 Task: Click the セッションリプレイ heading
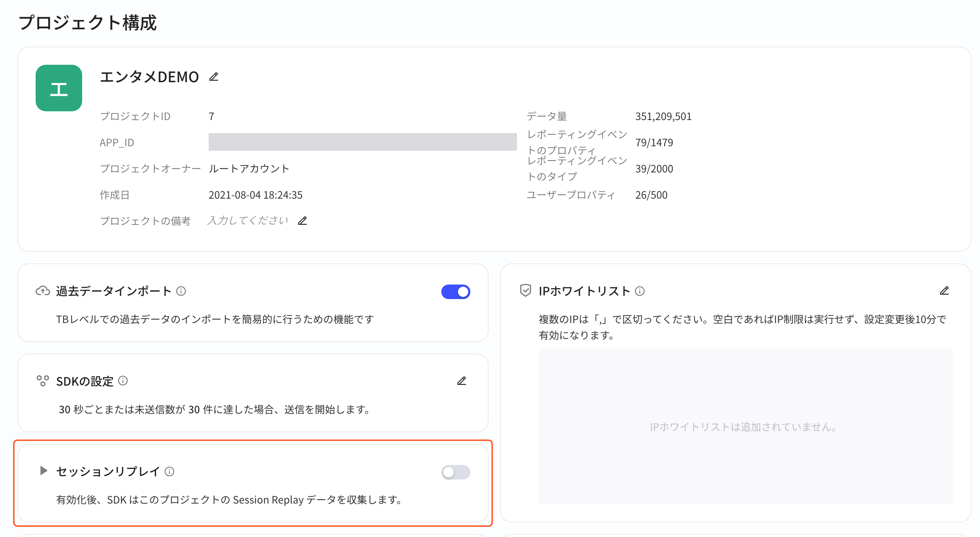[108, 472]
